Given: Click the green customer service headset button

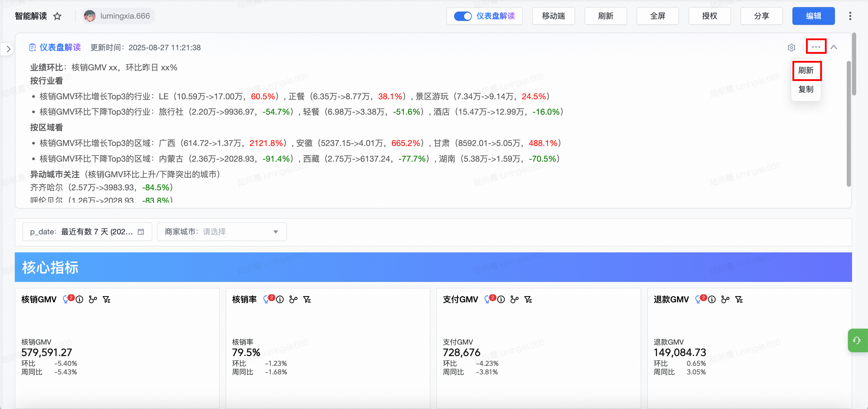Looking at the screenshot, I should [856, 340].
